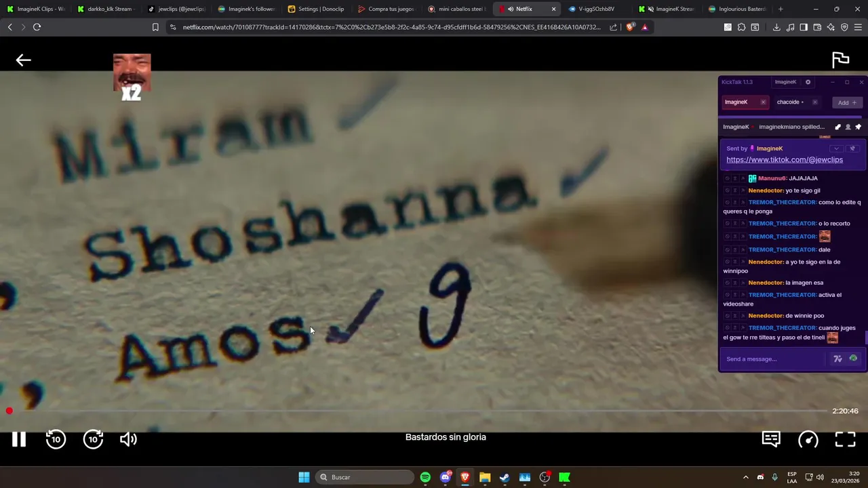This screenshot has width=868, height=488.
Task: Close the ImagineK chat tab
Action: tap(763, 102)
